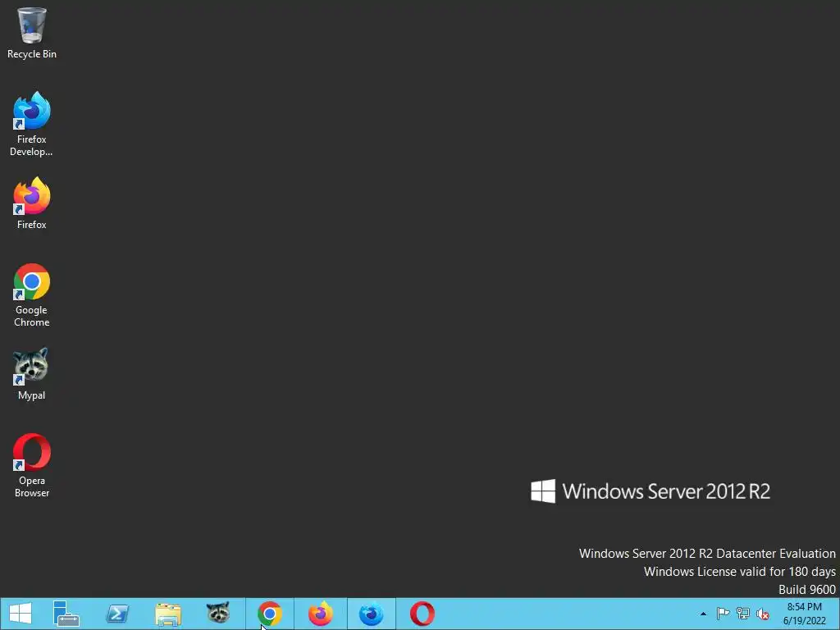
Task: Show hidden system tray icons arrow
Action: (703, 614)
